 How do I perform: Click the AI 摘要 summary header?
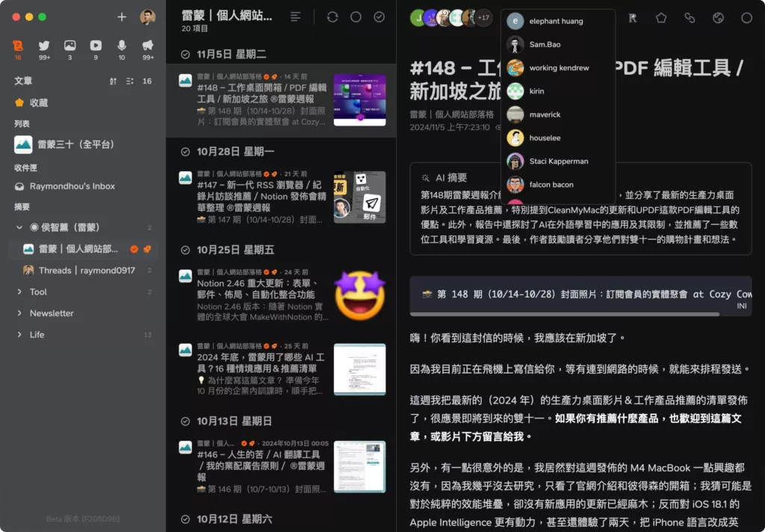[x=445, y=178]
